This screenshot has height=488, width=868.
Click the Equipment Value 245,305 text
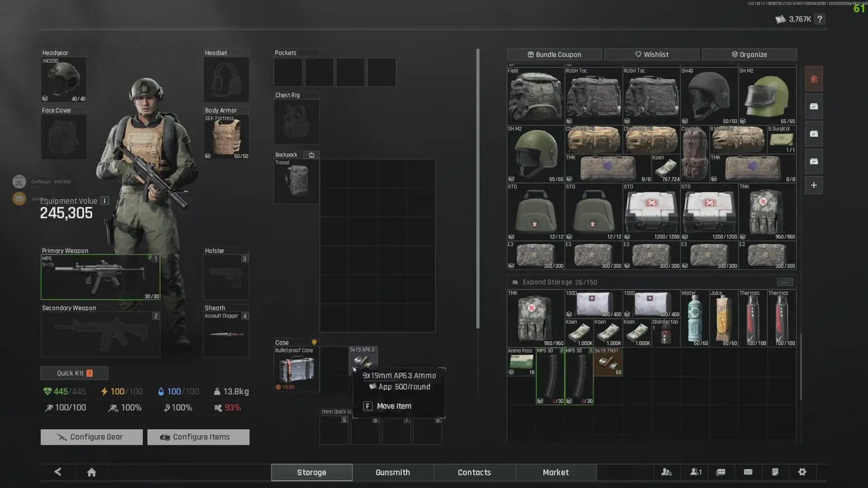point(66,213)
